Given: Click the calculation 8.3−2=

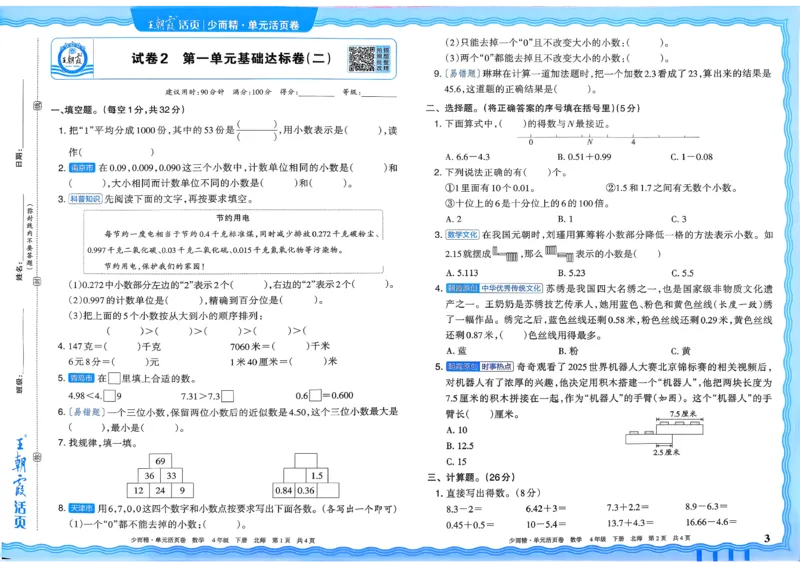Looking at the screenshot, I should click(x=464, y=508).
